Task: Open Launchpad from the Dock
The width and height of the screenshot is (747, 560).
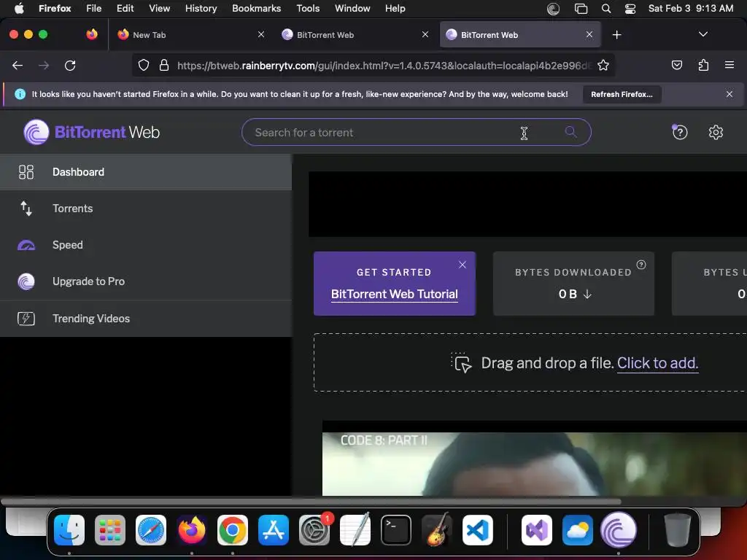Action: pyautogui.click(x=110, y=530)
